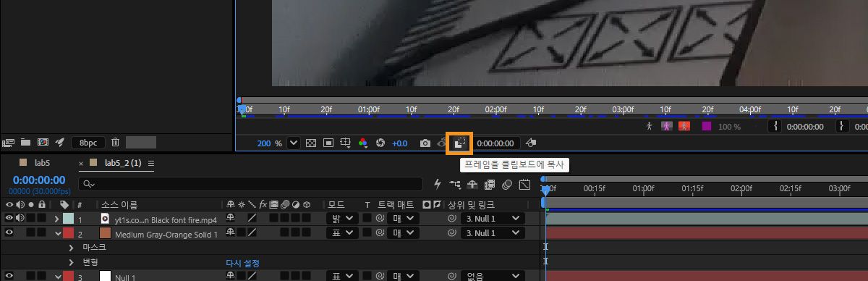The height and width of the screenshot is (281, 868).
Task: Expand the 변형 property group
Action: [x=71, y=261]
